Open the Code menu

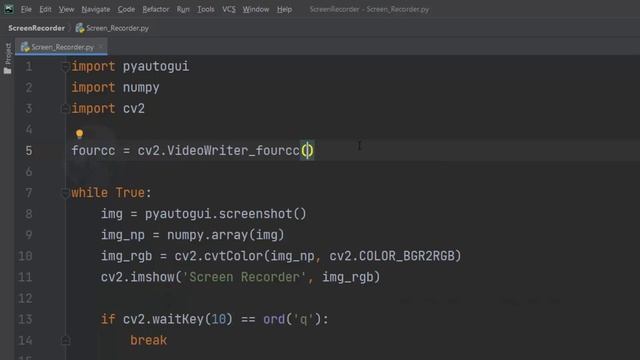(126, 9)
